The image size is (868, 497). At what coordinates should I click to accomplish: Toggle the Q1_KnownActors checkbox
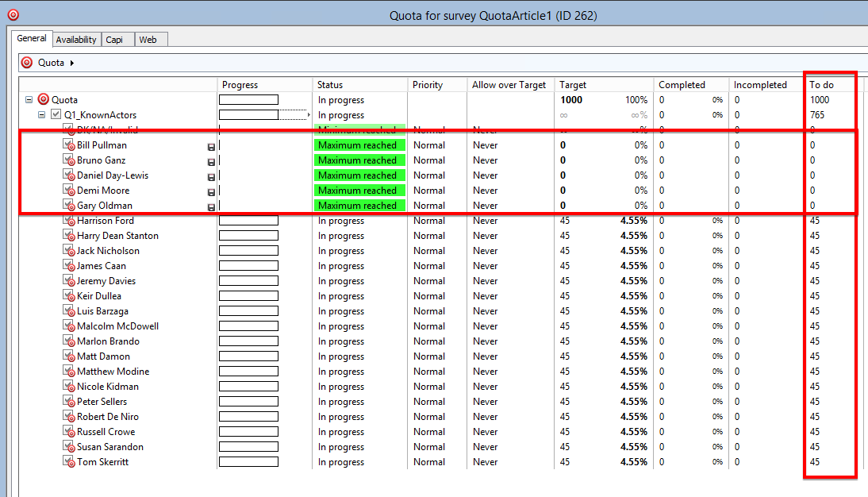coord(56,114)
